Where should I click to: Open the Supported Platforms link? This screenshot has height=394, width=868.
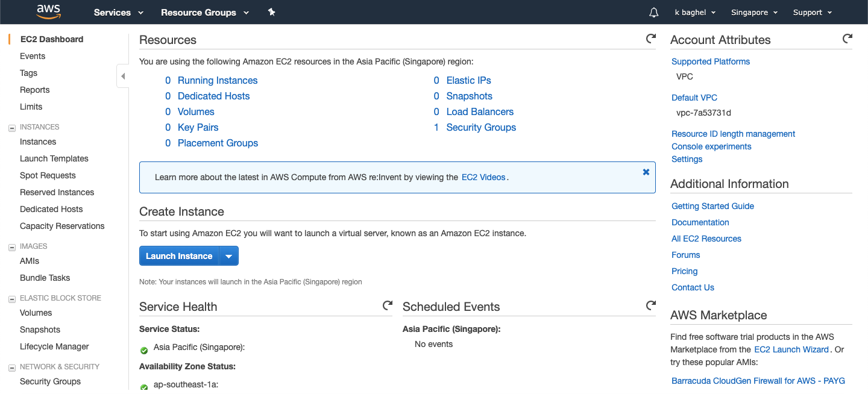pos(711,61)
